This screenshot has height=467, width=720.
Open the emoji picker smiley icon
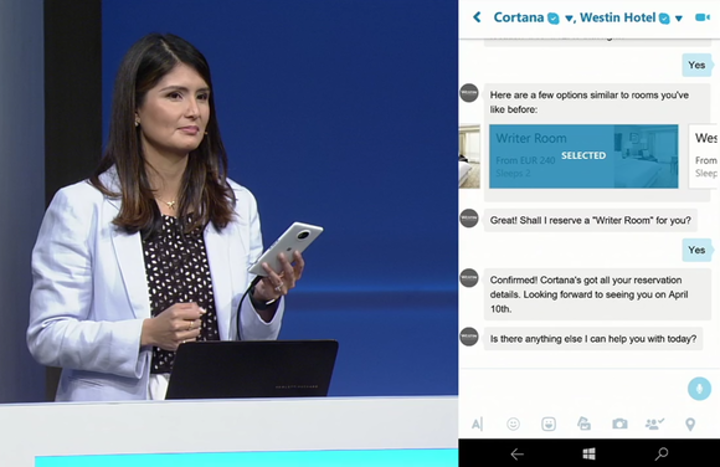click(x=513, y=424)
